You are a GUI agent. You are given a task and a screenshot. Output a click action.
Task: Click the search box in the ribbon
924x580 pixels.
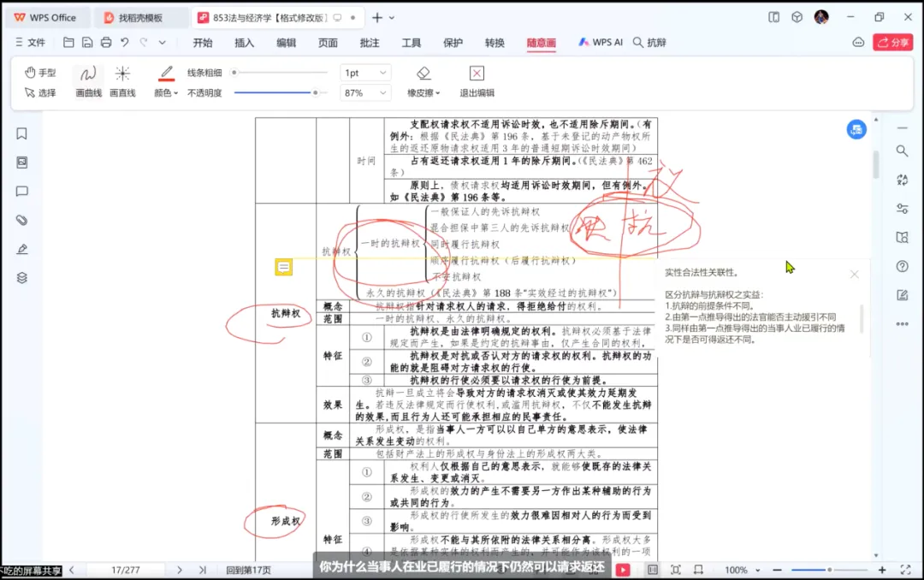coord(649,43)
